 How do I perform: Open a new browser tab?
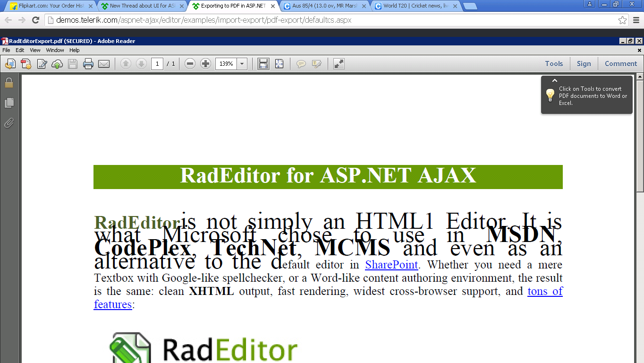pyautogui.click(x=470, y=6)
